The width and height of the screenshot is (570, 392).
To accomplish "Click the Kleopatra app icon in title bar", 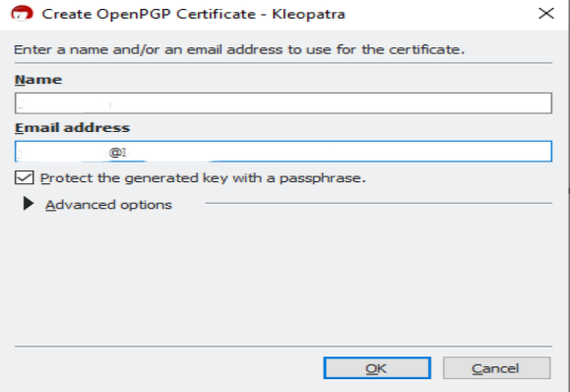I will click(22, 14).
